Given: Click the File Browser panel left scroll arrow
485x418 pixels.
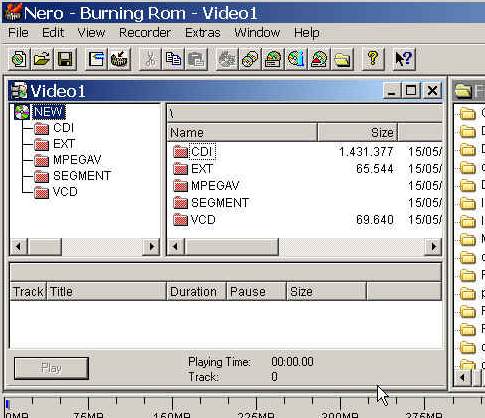Looking at the screenshot, I should pyautogui.click(x=463, y=377).
